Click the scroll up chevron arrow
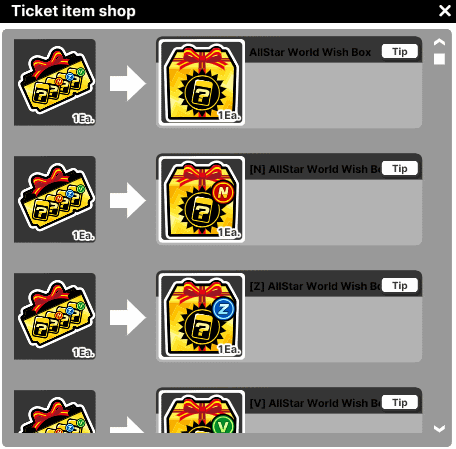 click(x=439, y=42)
